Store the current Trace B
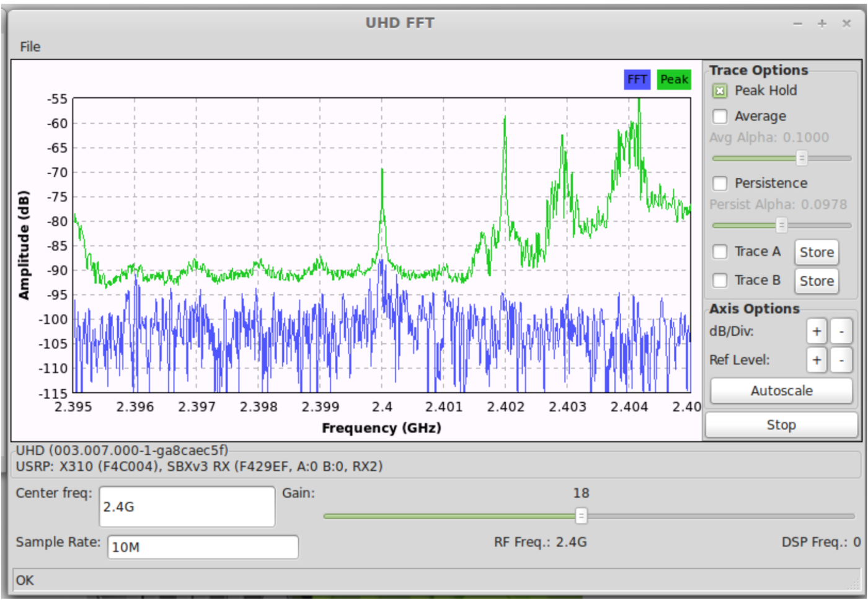This screenshot has height=601, width=868. click(x=816, y=281)
